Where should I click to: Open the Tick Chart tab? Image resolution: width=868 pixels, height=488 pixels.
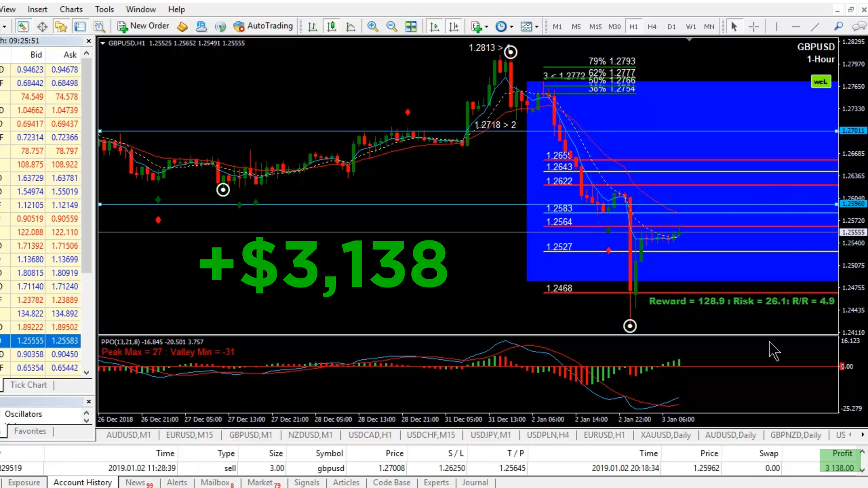(x=28, y=385)
